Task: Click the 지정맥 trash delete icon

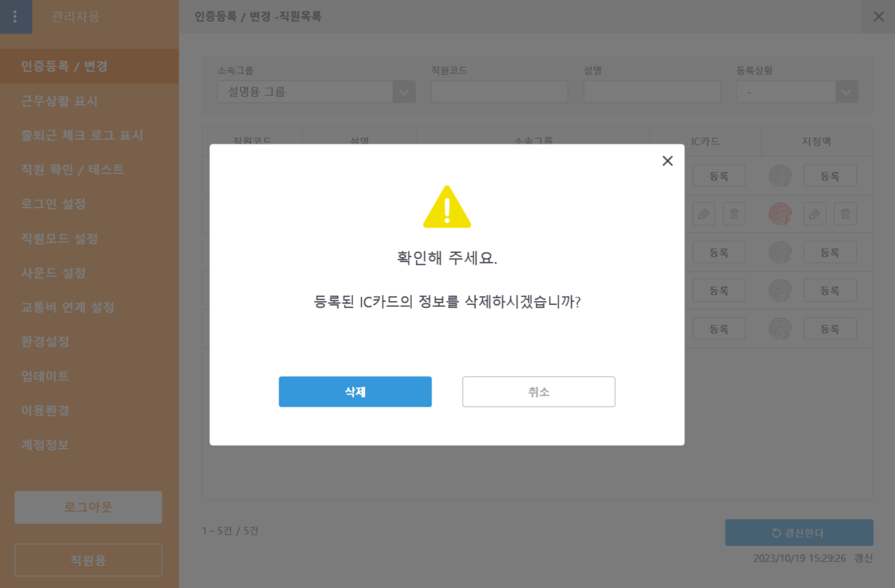Action: coord(845,214)
